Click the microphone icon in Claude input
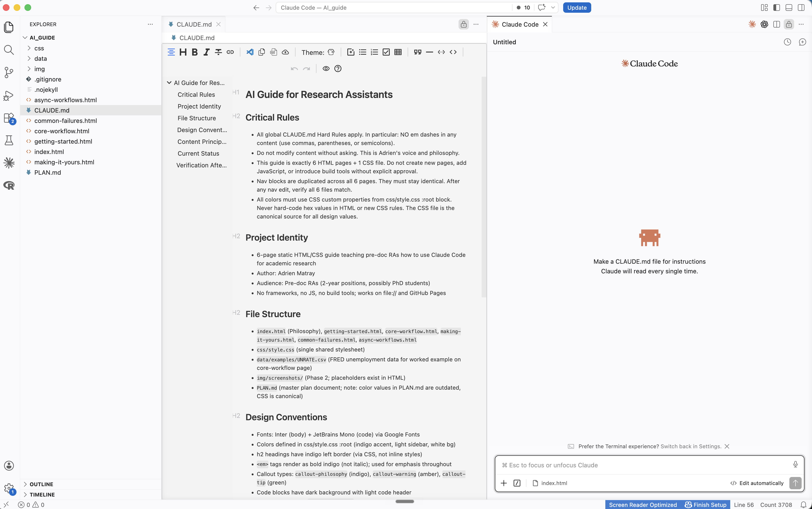This screenshot has height=509, width=812. pyautogui.click(x=796, y=465)
